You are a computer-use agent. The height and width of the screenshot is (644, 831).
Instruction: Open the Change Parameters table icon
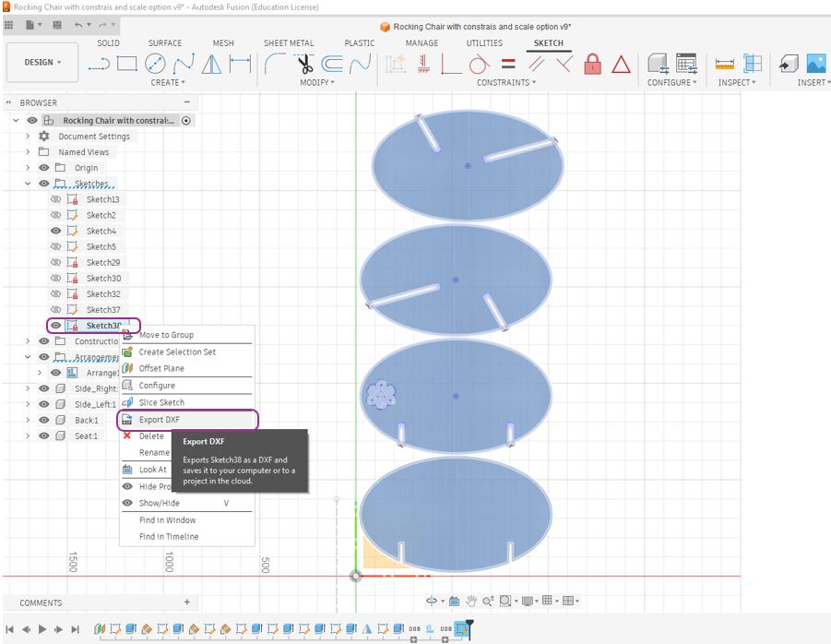(686, 64)
